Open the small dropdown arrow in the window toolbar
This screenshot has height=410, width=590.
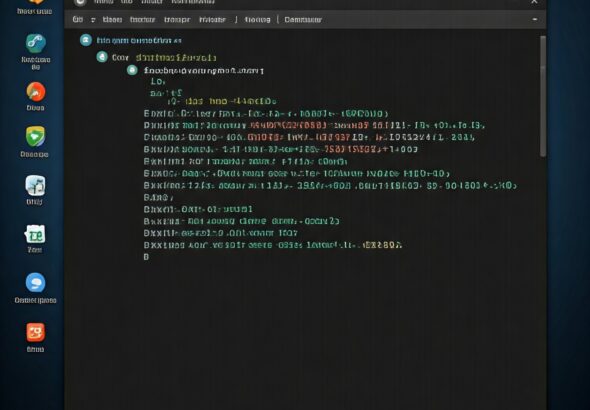pos(93,20)
